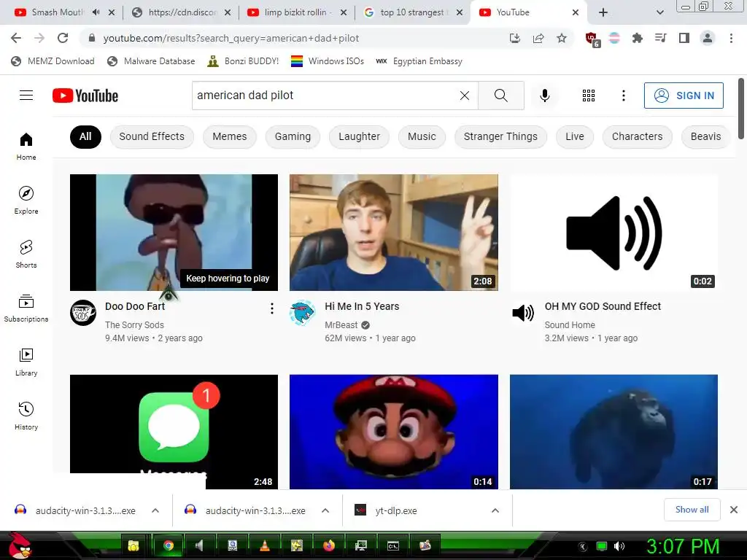Open Explore in the sidebar
This screenshot has height=560, width=747.
point(26,200)
